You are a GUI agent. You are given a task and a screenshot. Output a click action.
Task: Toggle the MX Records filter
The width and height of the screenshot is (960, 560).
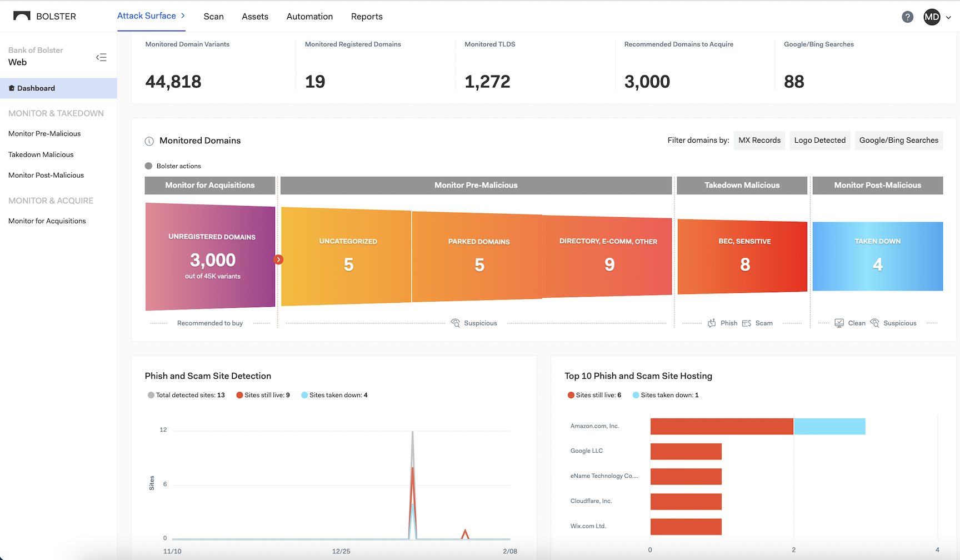pyautogui.click(x=759, y=141)
